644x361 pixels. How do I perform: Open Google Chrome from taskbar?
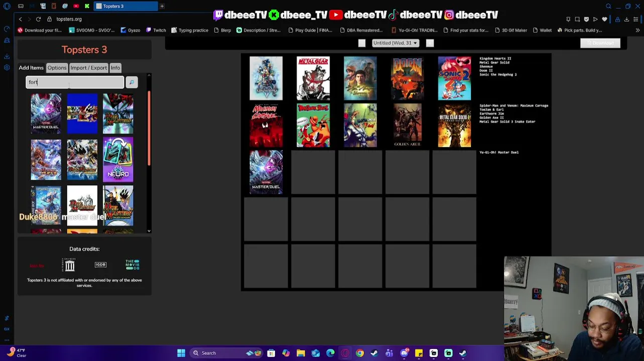tap(360, 353)
